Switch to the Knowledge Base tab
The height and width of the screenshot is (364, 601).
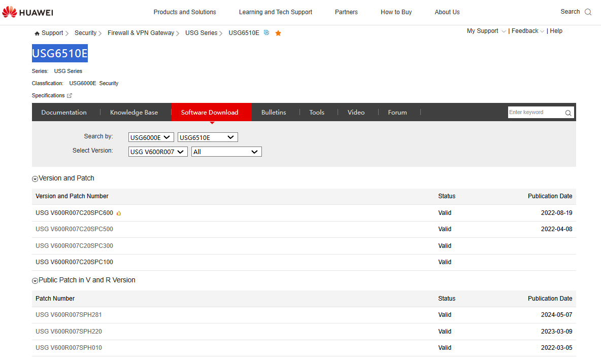(x=134, y=113)
